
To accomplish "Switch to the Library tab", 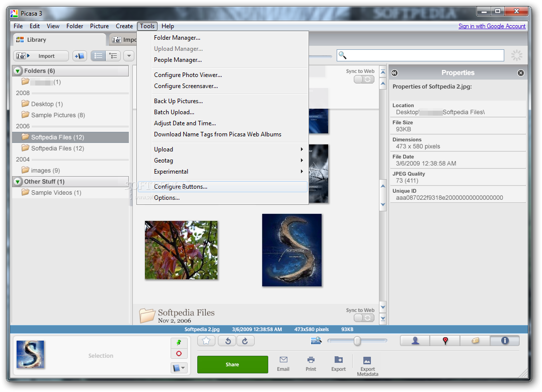I will (x=59, y=40).
